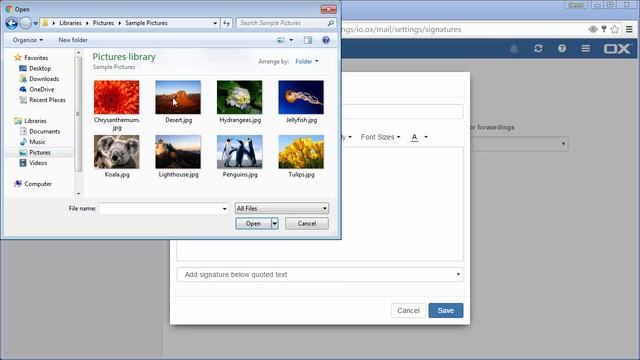
Task: Select the Tulips.jpg thumbnail
Action: pos(301,152)
